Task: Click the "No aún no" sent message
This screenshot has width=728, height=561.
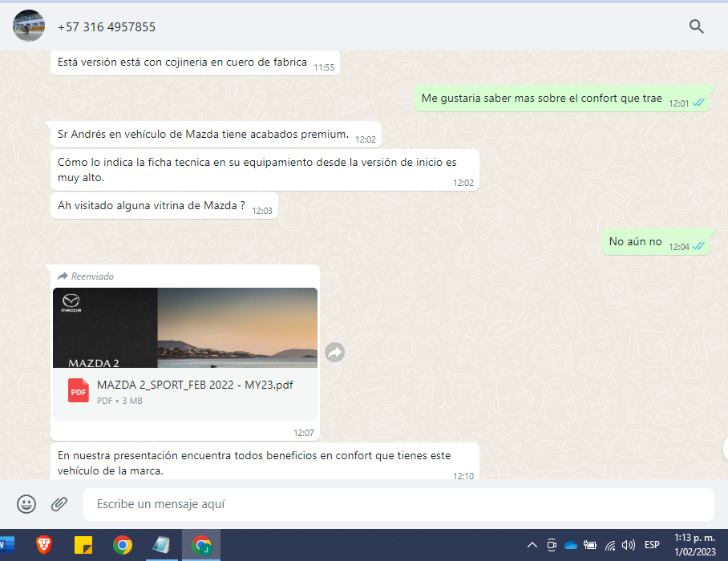Action: tap(635, 242)
